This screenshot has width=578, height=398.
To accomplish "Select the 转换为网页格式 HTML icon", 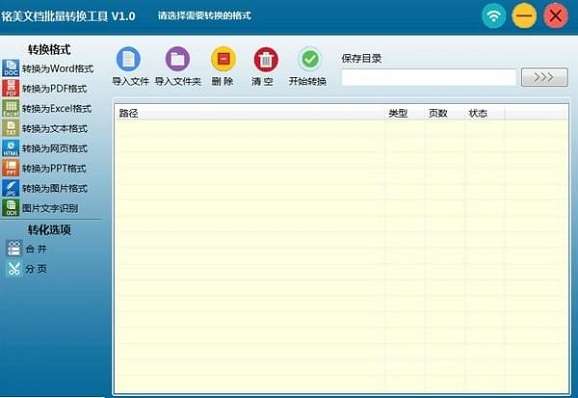I will (x=11, y=148).
